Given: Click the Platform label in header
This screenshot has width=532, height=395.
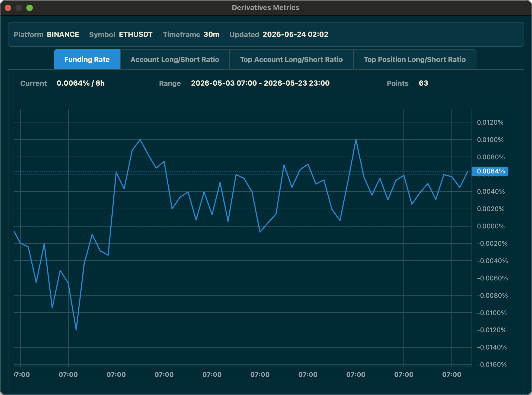Looking at the screenshot, I should (x=28, y=35).
